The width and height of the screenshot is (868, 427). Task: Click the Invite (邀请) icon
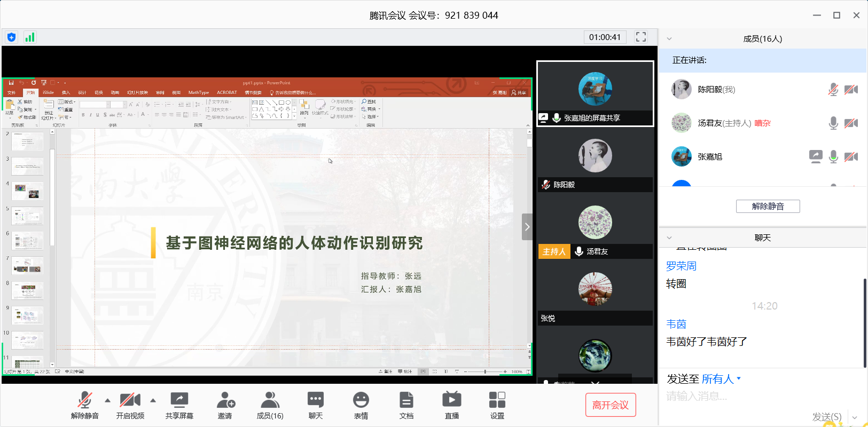(225, 405)
